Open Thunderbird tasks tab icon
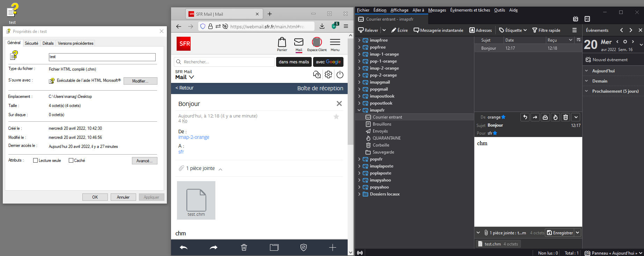This screenshot has height=256, width=644. pyautogui.click(x=587, y=19)
